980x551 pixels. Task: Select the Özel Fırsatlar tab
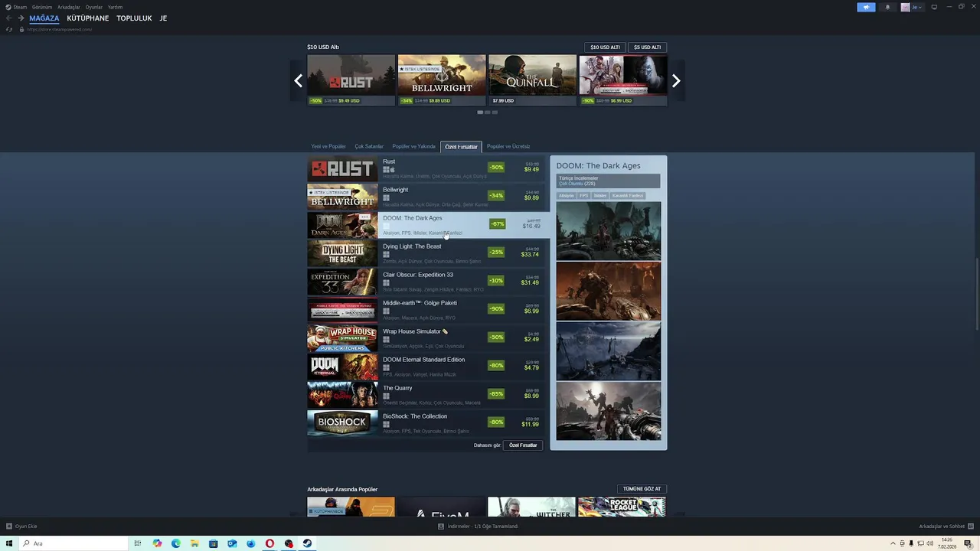pyautogui.click(x=461, y=146)
